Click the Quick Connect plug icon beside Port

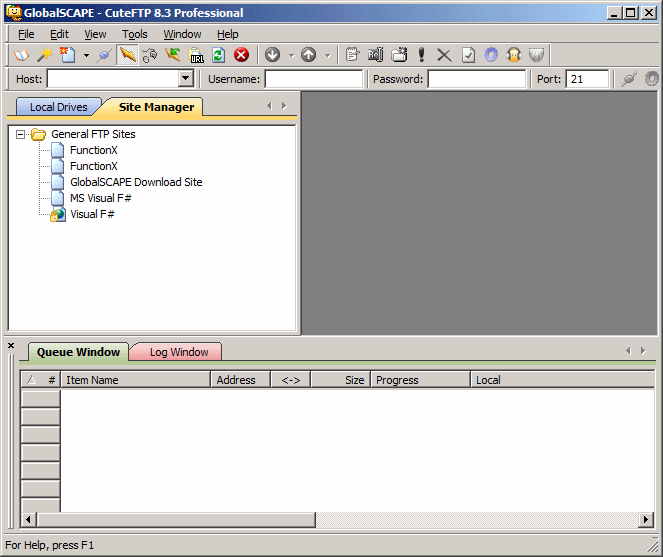629,79
